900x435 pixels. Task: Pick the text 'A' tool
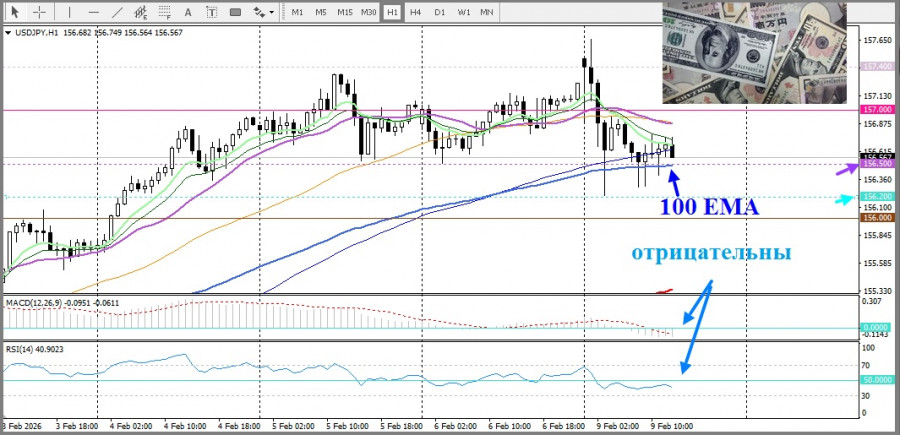tap(188, 11)
